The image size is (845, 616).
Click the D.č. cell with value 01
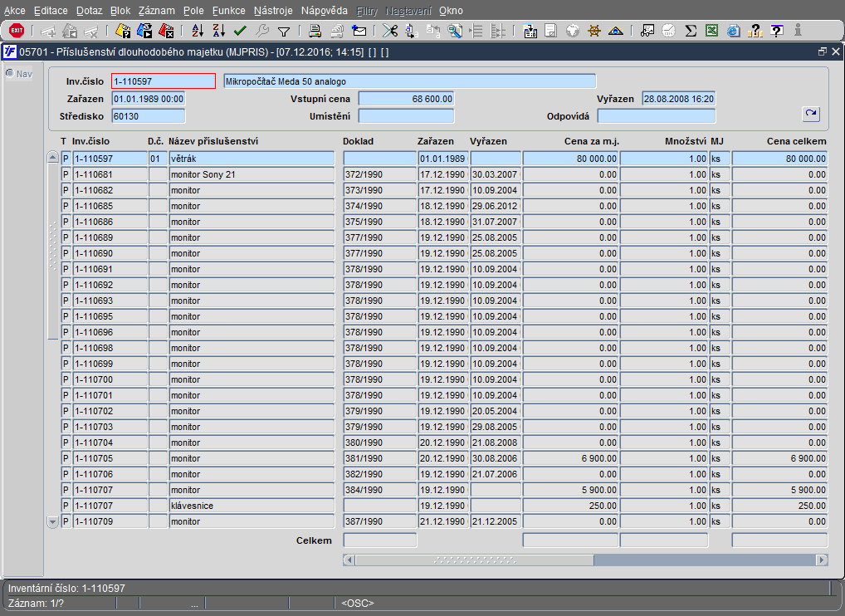coord(158,159)
